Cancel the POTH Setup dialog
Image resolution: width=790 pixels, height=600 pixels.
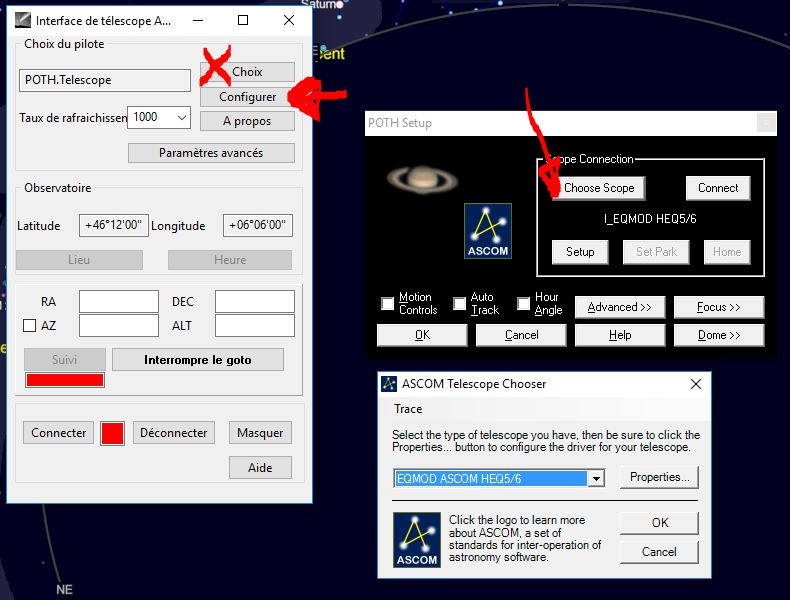[521, 335]
